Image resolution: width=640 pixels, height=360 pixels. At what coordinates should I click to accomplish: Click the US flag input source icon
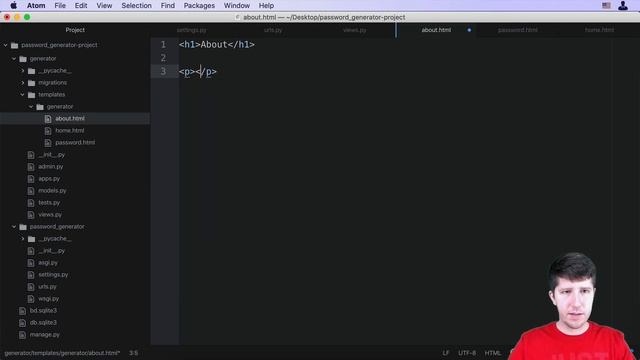point(606,6)
